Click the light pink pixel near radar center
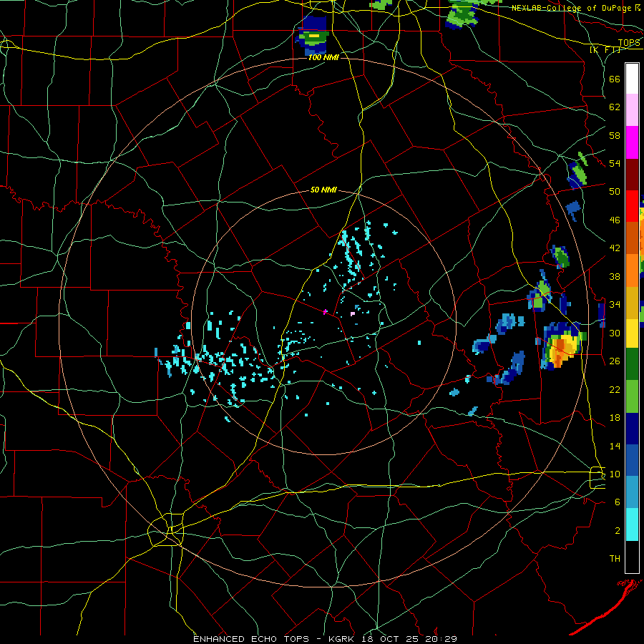The image size is (644, 644). (x=352, y=314)
